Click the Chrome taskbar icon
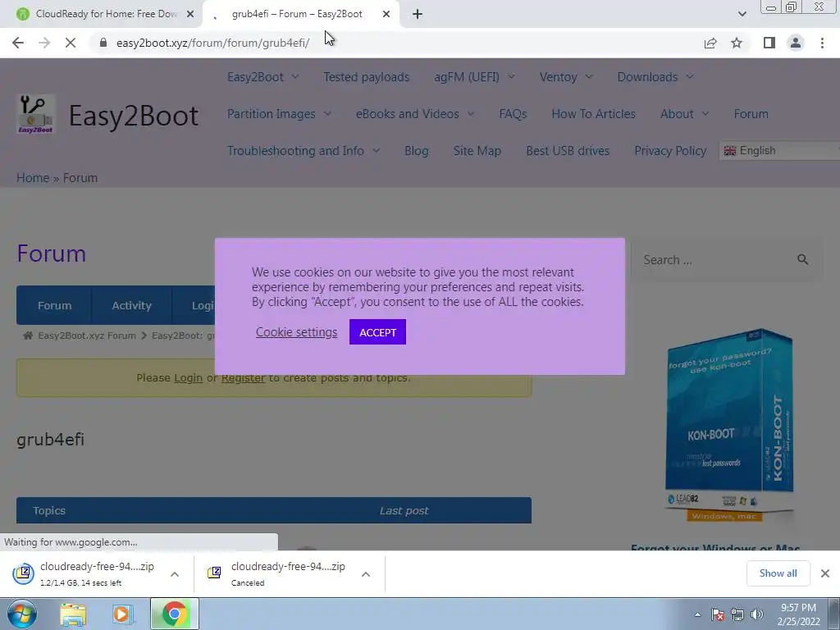840x630 pixels. pyautogui.click(x=175, y=614)
